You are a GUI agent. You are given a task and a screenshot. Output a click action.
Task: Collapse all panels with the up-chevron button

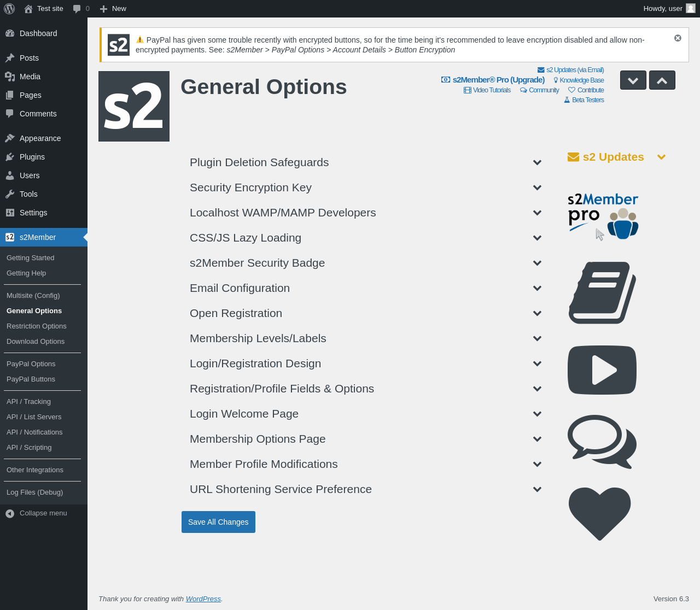pyautogui.click(x=662, y=80)
